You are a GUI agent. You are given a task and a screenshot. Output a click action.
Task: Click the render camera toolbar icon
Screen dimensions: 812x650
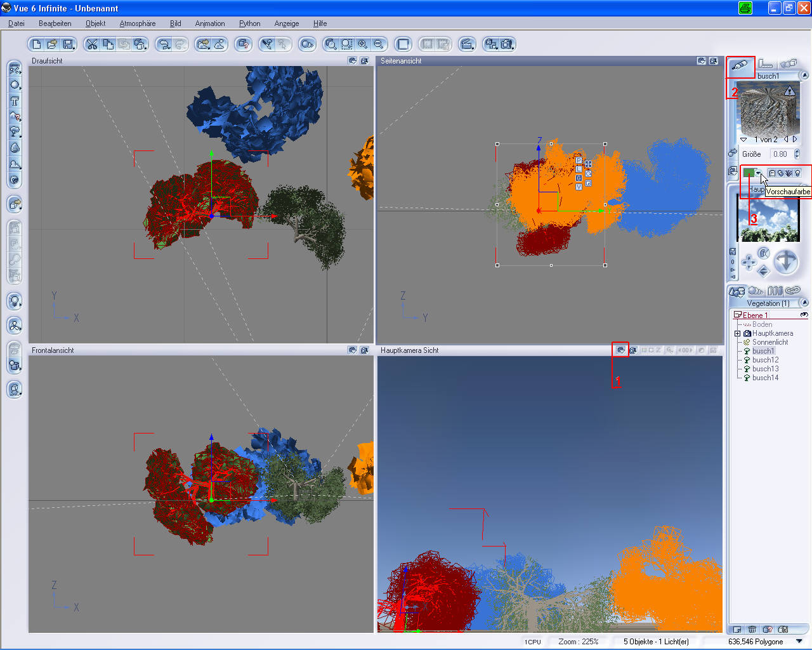point(507,44)
